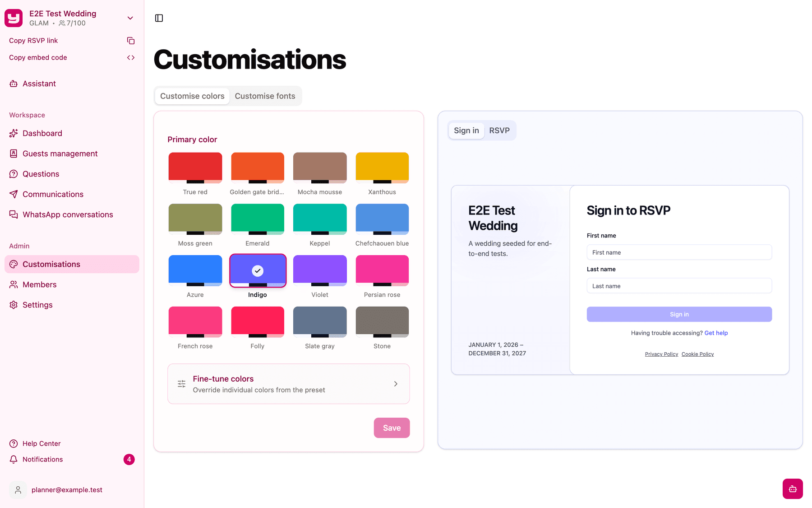The height and width of the screenshot is (508, 812).
Task: Open Notifications with 4 badge
Action: click(x=72, y=459)
